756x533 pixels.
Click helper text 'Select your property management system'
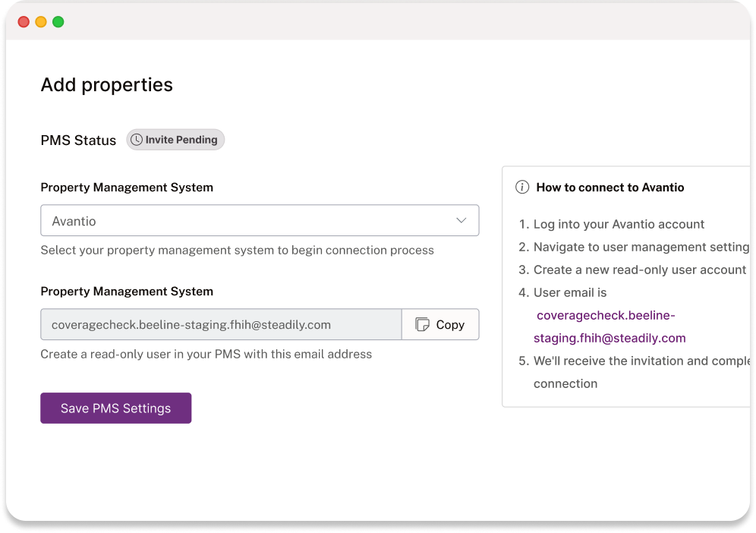click(x=238, y=250)
